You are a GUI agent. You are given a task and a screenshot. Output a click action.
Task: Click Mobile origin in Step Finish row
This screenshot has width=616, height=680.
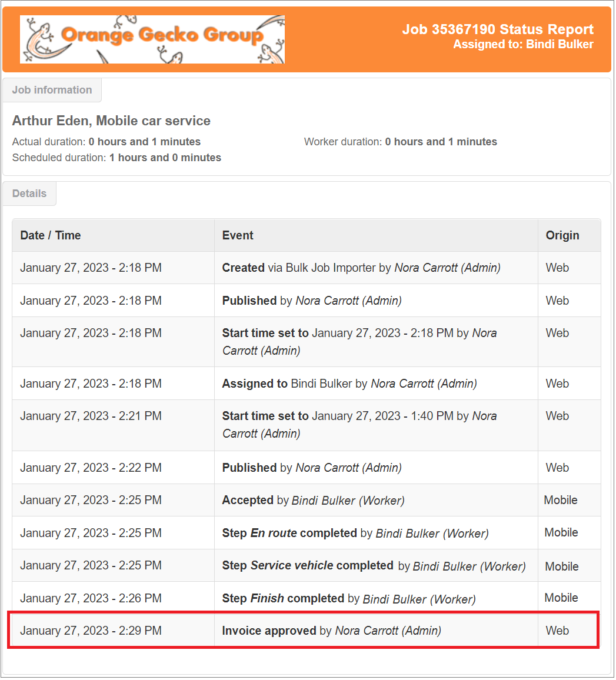[x=561, y=598]
